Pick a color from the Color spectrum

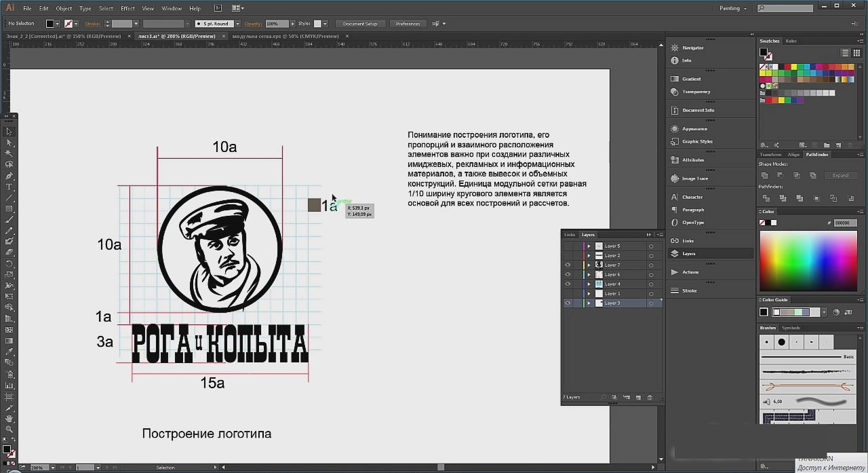[808, 261]
